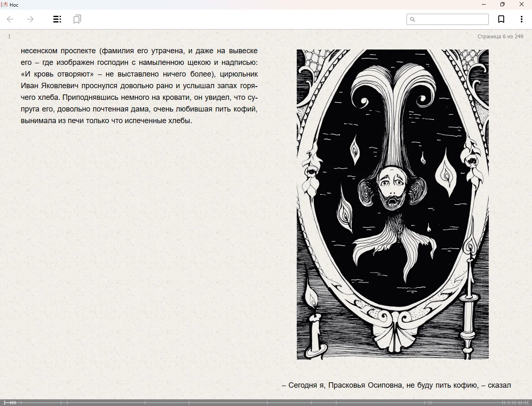Go back with the left arrow
This screenshot has height=406, width=532.
(x=10, y=19)
